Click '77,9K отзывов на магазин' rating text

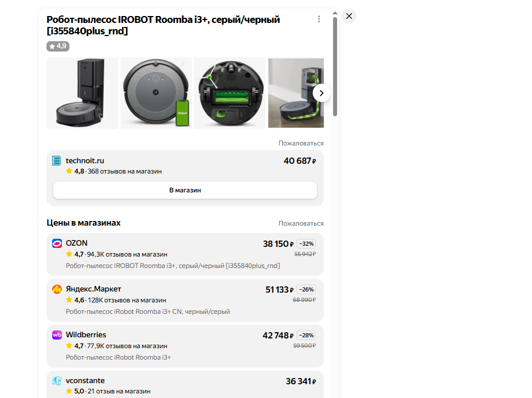point(127,346)
